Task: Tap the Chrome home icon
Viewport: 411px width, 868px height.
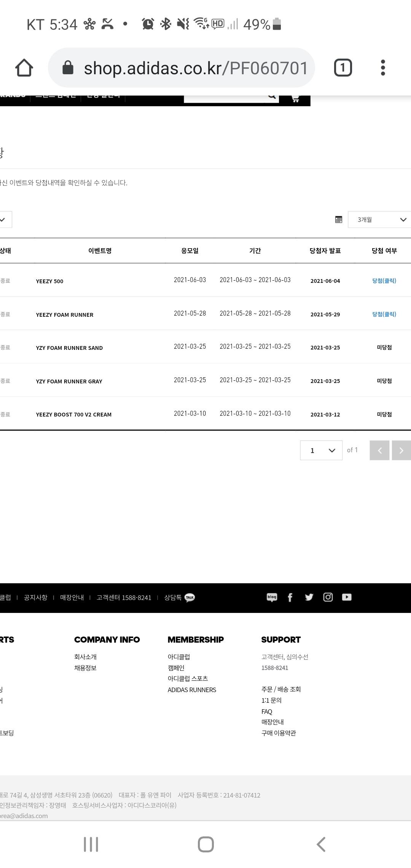Action: [24, 68]
